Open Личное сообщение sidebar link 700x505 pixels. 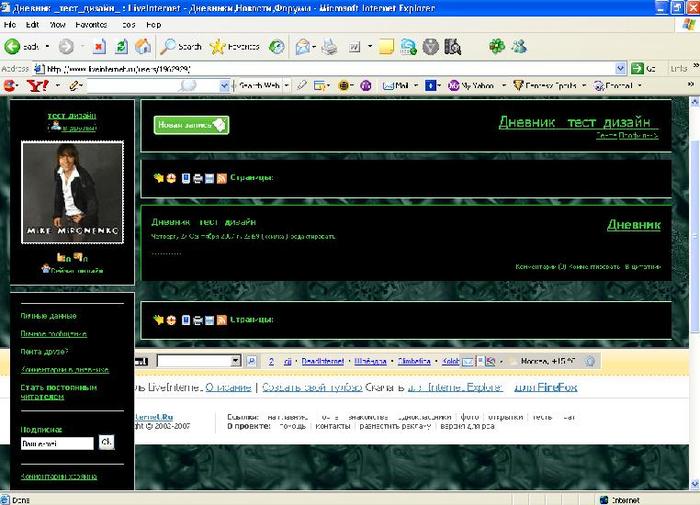54,334
